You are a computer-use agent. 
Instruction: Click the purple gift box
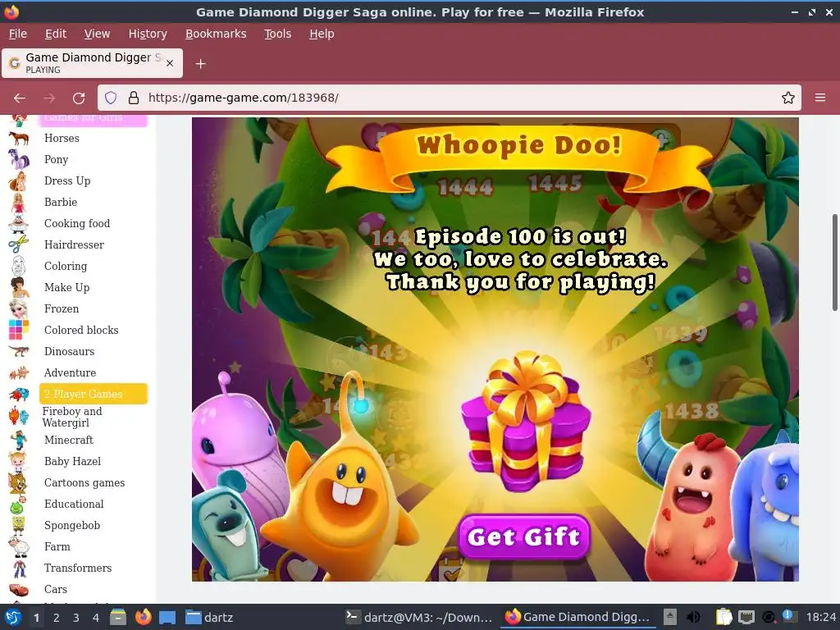point(526,422)
